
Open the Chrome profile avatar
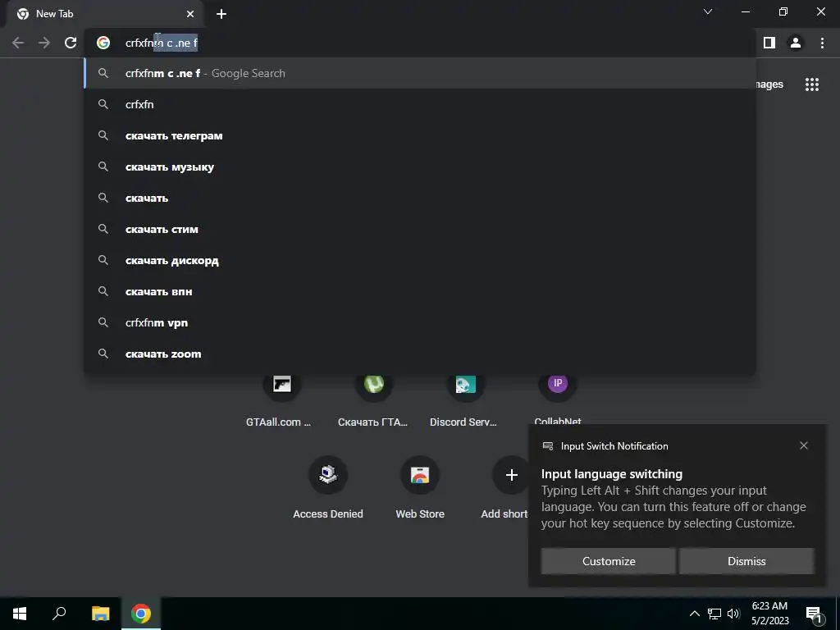click(796, 43)
